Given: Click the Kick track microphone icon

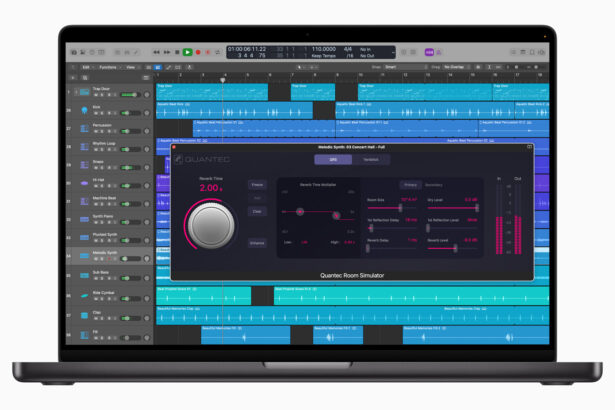Looking at the screenshot, I should pos(84,110).
